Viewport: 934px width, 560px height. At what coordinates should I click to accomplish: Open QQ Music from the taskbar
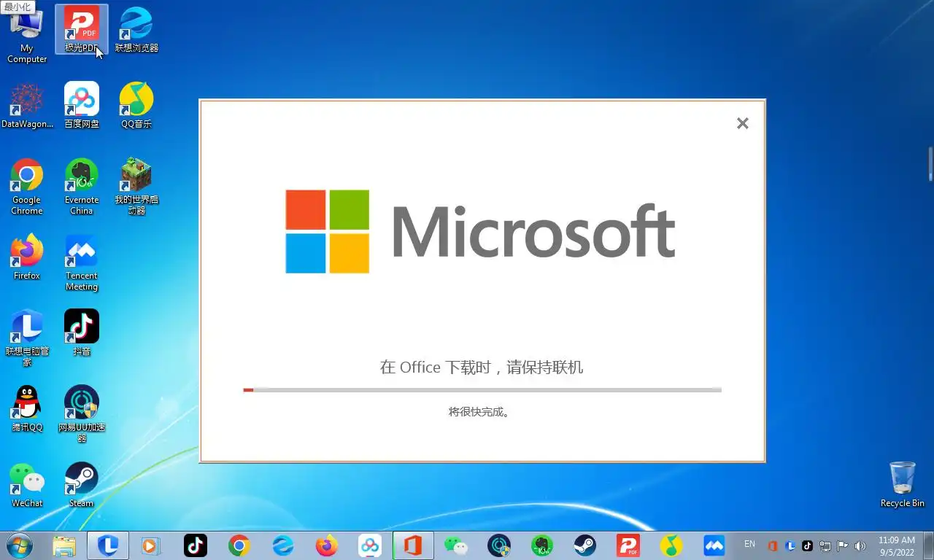pyautogui.click(x=671, y=545)
